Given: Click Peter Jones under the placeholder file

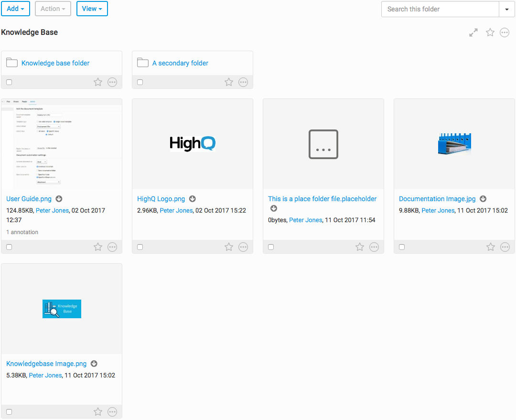Looking at the screenshot, I should 306,220.
